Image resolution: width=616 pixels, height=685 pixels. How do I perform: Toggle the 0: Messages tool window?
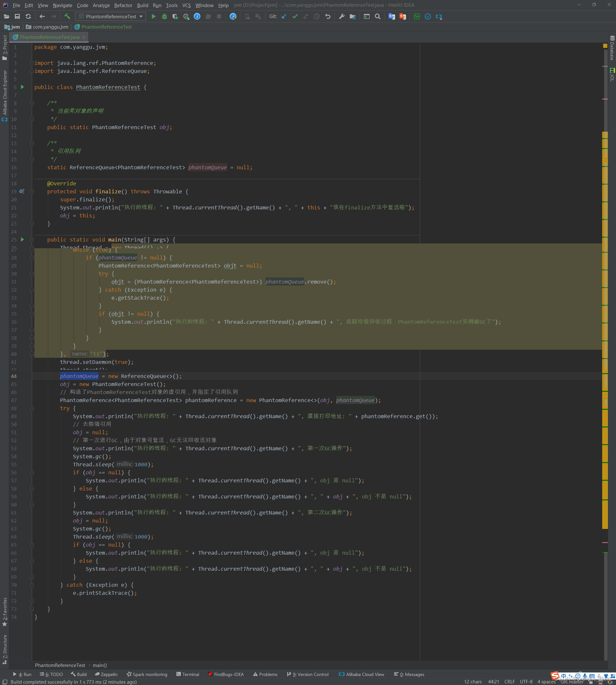coord(409,674)
